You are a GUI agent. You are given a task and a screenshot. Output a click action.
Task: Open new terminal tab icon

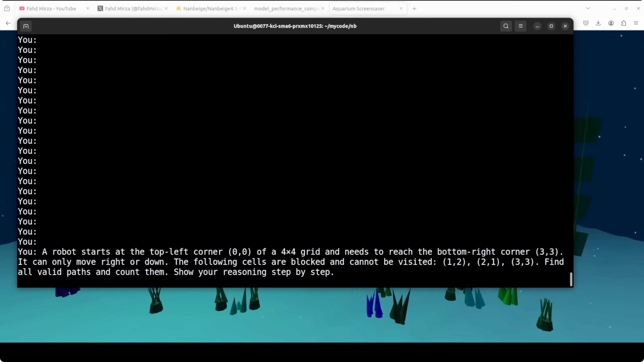click(x=26, y=26)
